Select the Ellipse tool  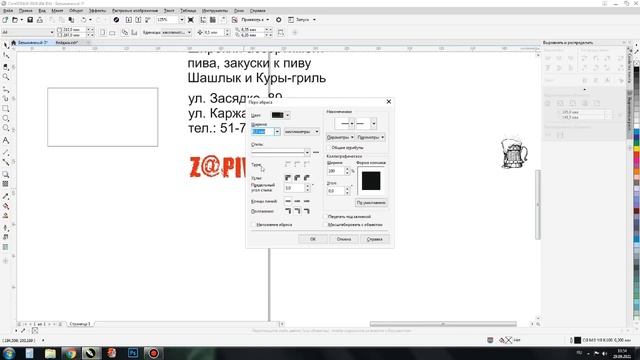click(x=6, y=118)
